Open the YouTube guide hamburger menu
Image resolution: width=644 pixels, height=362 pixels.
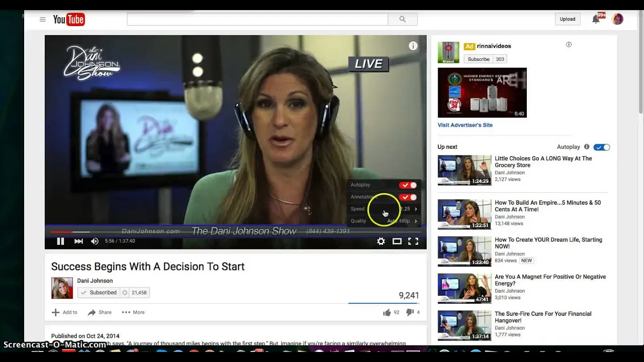43,20
